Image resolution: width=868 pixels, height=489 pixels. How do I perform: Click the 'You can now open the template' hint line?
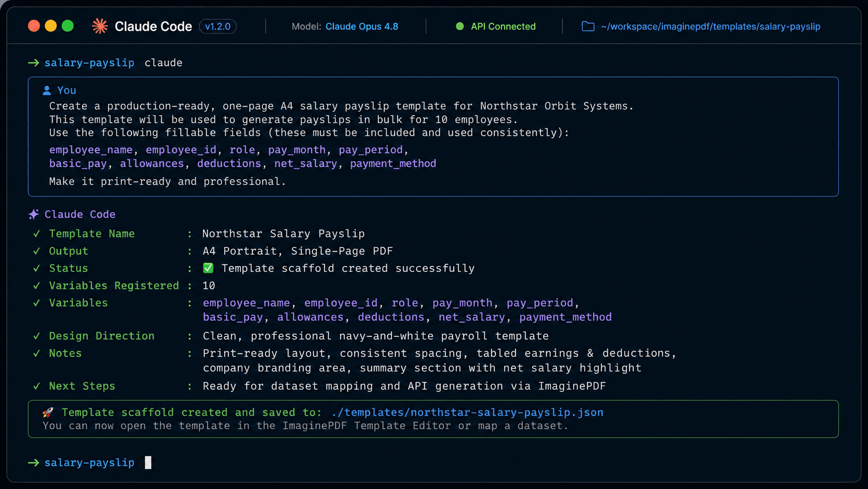coord(305,426)
